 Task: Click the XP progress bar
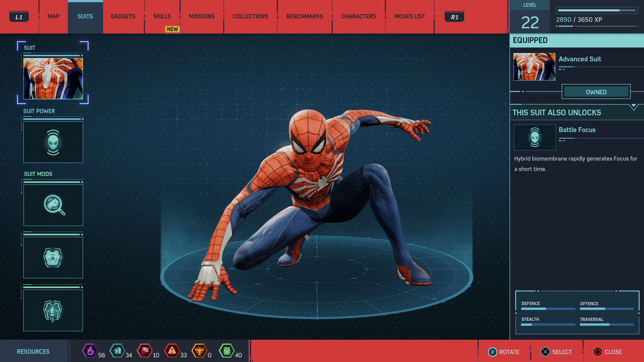coord(597,10)
